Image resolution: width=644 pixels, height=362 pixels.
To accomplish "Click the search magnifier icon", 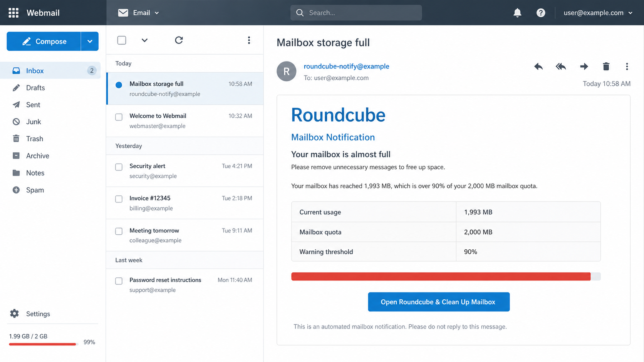I will click(x=300, y=13).
